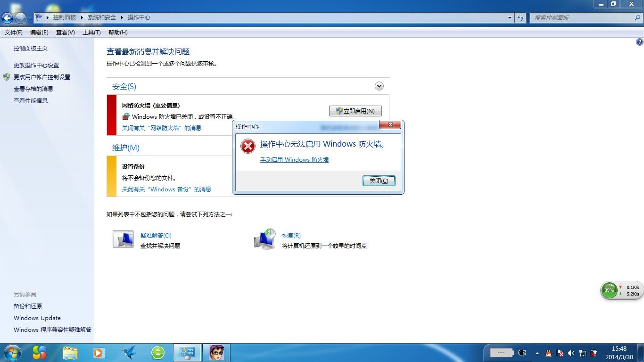The height and width of the screenshot is (362, 644).
Task: Open the green circular browser taskbar icon
Action: [158, 353]
